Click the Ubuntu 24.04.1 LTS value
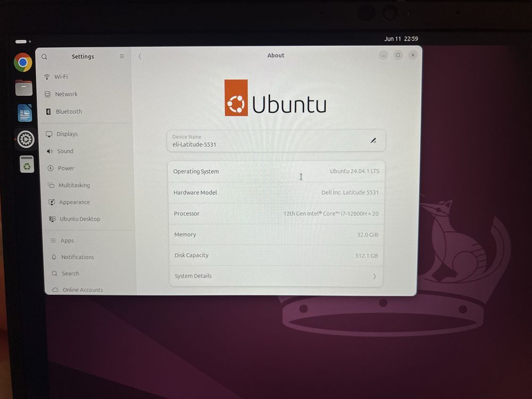The image size is (532, 399). coord(354,171)
